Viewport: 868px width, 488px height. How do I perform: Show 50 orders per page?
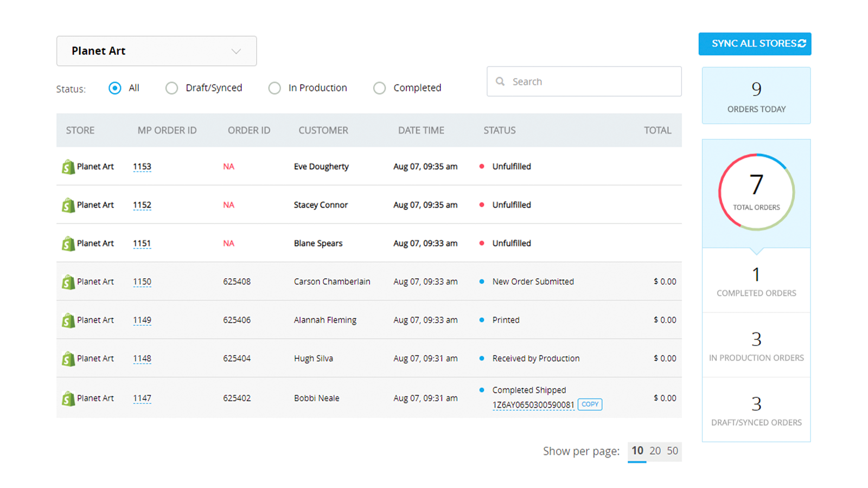[672, 451]
